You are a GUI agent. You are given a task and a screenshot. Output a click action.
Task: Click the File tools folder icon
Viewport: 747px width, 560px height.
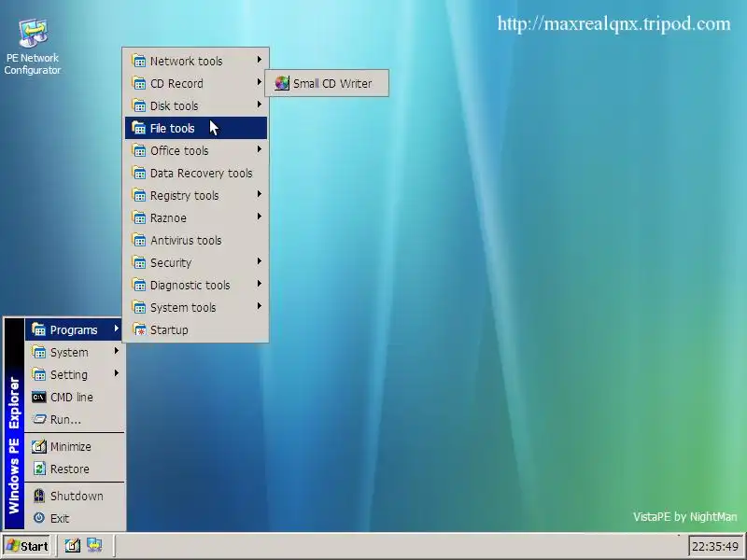(x=138, y=128)
